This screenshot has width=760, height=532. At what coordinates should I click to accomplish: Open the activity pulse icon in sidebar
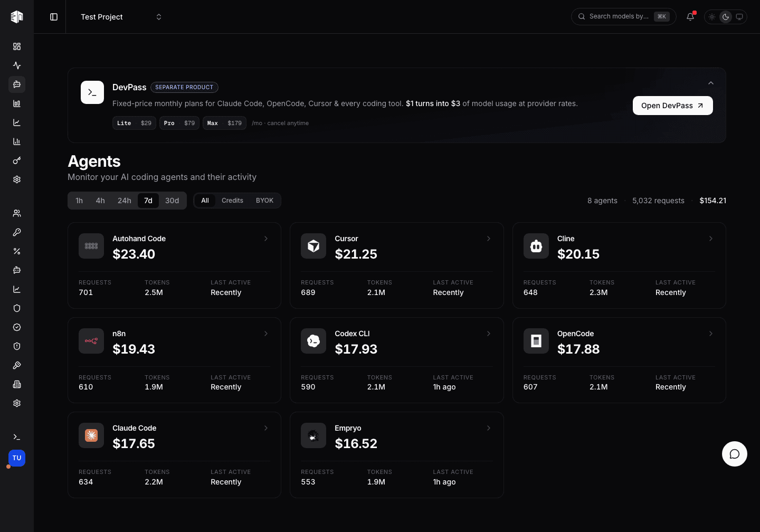click(17, 65)
